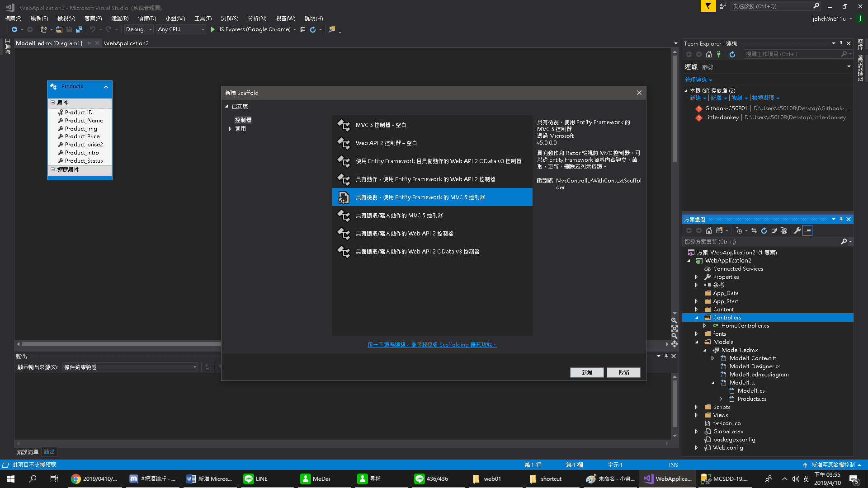Collapse the Products entity box
Screen dimensions: 868x488
pyautogui.click(x=106, y=87)
